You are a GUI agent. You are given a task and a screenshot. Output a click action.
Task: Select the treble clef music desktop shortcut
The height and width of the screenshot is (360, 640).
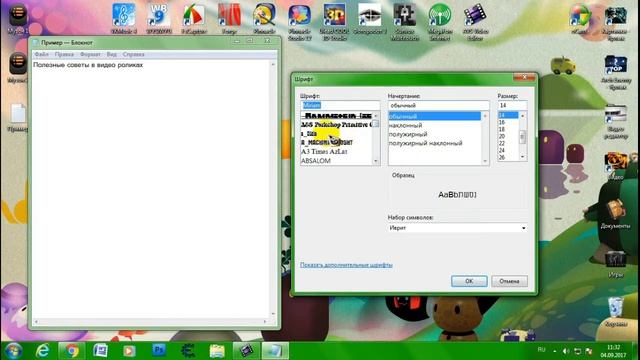(x=124, y=19)
